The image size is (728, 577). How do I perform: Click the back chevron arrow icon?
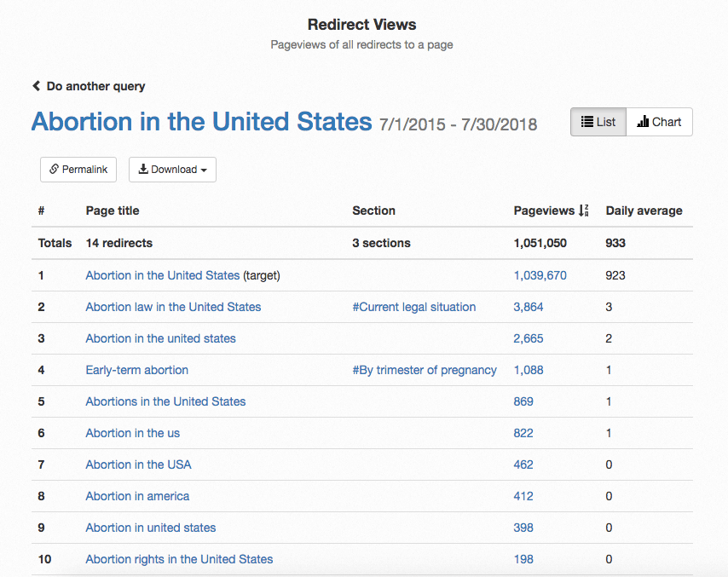[x=36, y=85]
